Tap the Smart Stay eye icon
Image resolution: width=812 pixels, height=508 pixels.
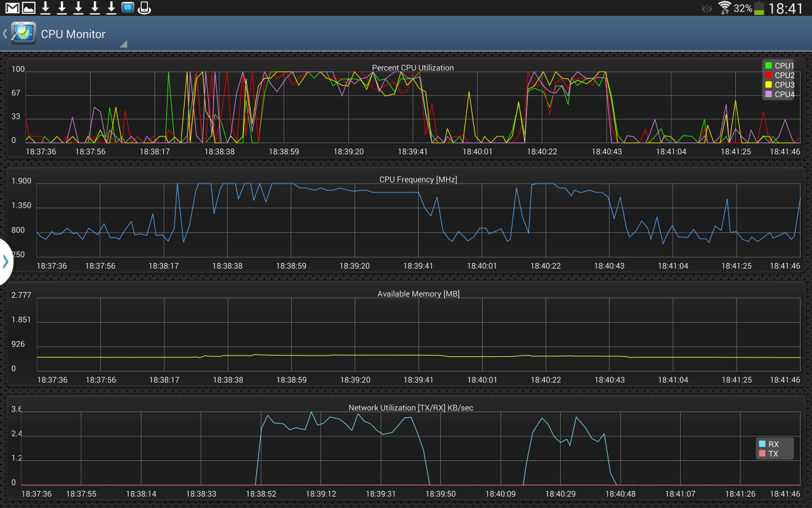point(707,9)
